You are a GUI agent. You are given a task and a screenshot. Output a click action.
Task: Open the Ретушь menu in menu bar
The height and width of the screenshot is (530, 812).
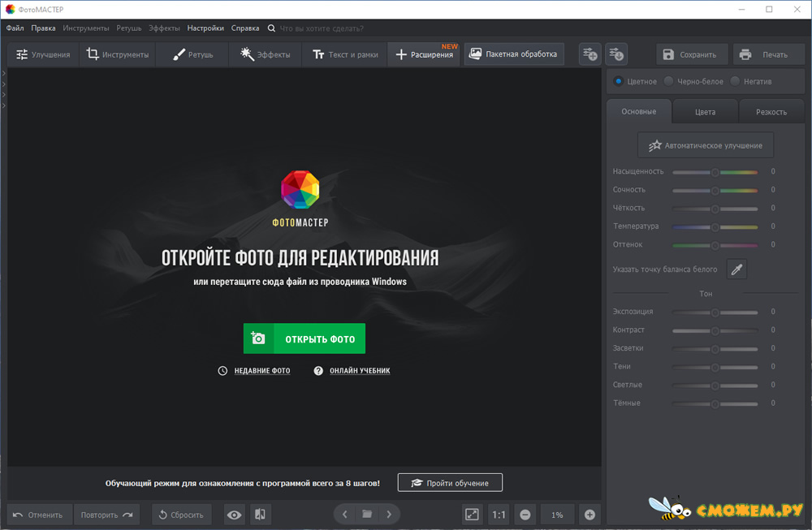129,28
